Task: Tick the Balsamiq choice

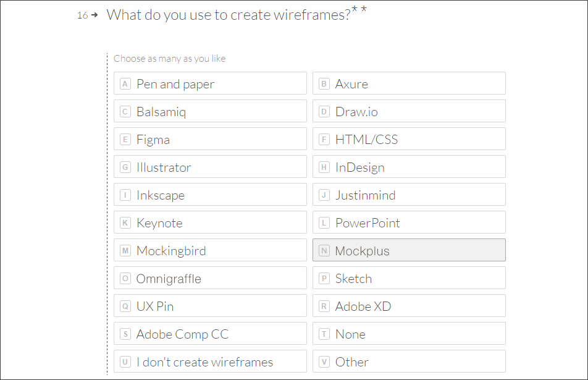Action: (210, 111)
